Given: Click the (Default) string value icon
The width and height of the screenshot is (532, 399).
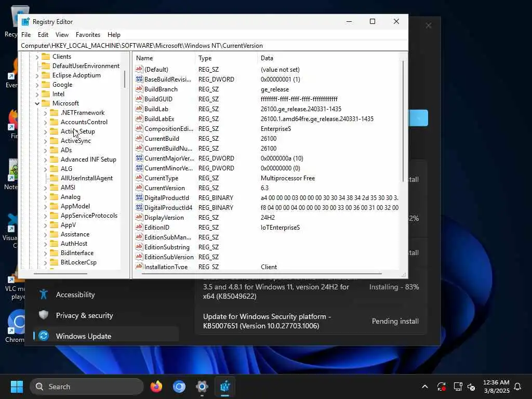Looking at the screenshot, I should (139, 69).
